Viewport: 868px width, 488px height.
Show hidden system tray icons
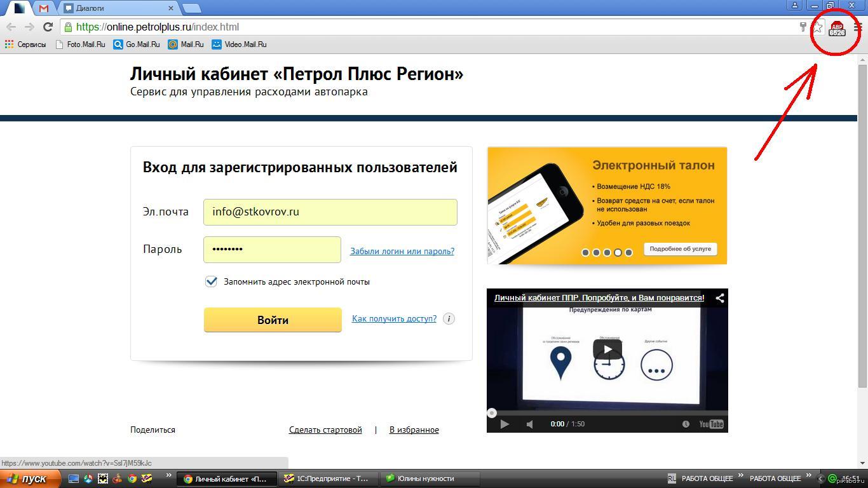[x=820, y=478]
